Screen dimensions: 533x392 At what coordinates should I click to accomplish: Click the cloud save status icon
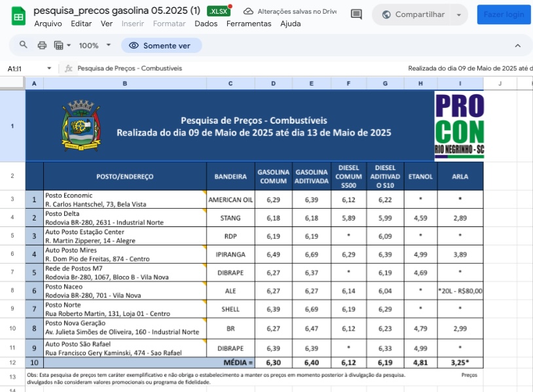[x=248, y=12]
